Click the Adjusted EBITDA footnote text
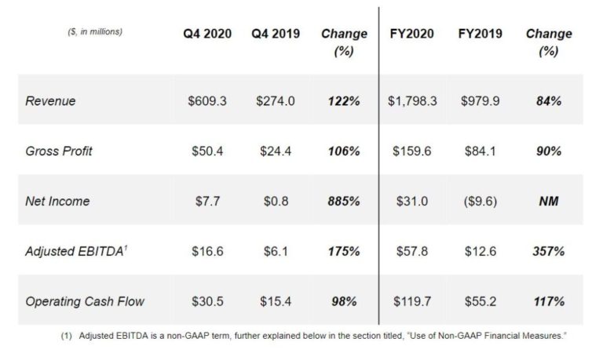This screenshot has width=603, height=364. 313,336
